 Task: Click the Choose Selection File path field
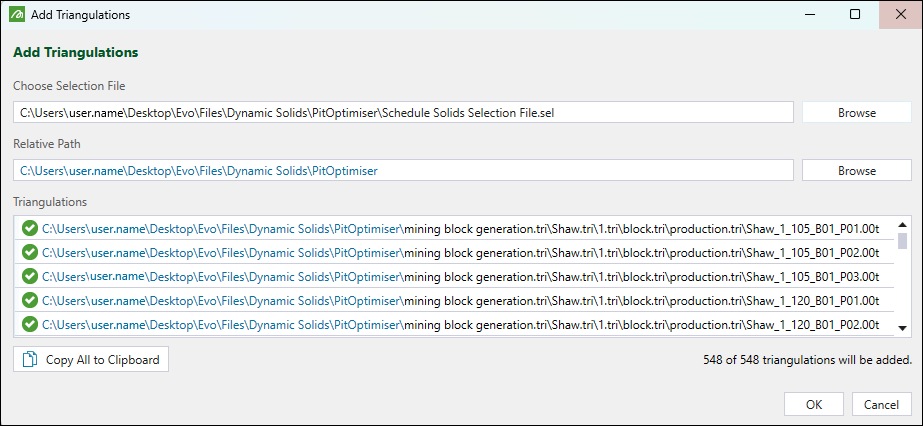coord(403,113)
